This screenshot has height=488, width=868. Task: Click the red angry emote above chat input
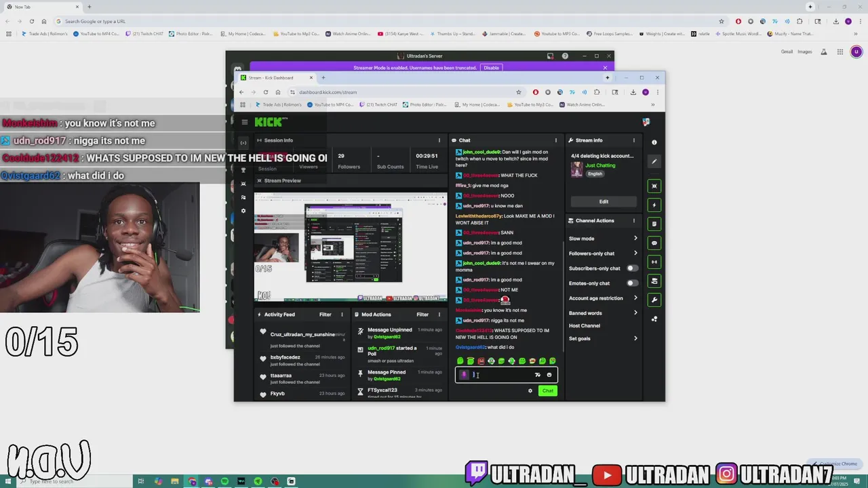(x=481, y=361)
